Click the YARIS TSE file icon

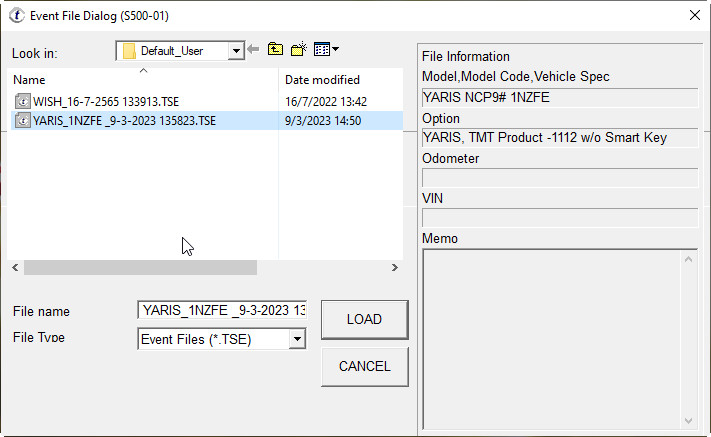pos(24,121)
